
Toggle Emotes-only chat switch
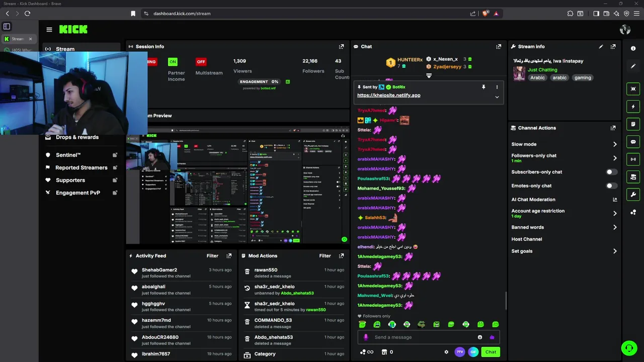(611, 186)
